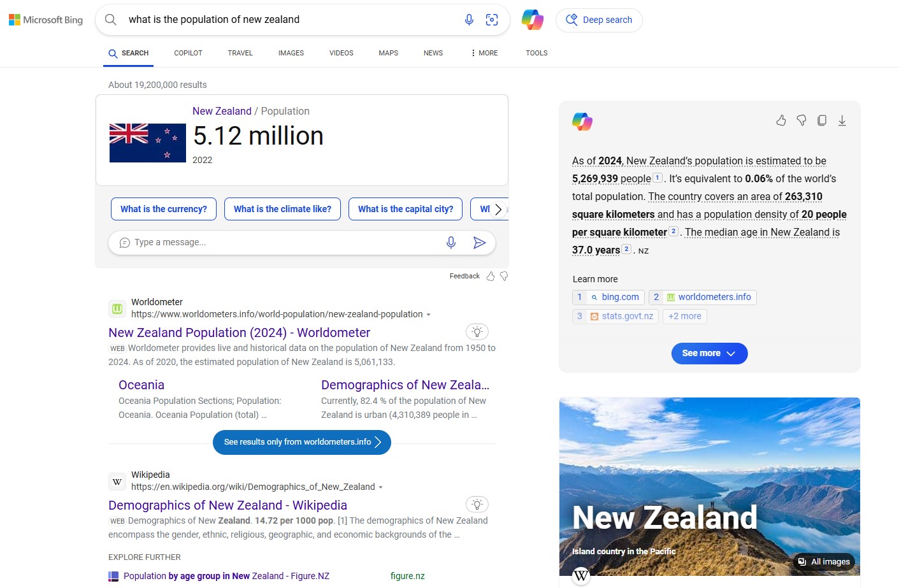The width and height of the screenshot is (899, 588).
Task: Click the All images button
Action: pyautogui.click(x=824, y=562)
